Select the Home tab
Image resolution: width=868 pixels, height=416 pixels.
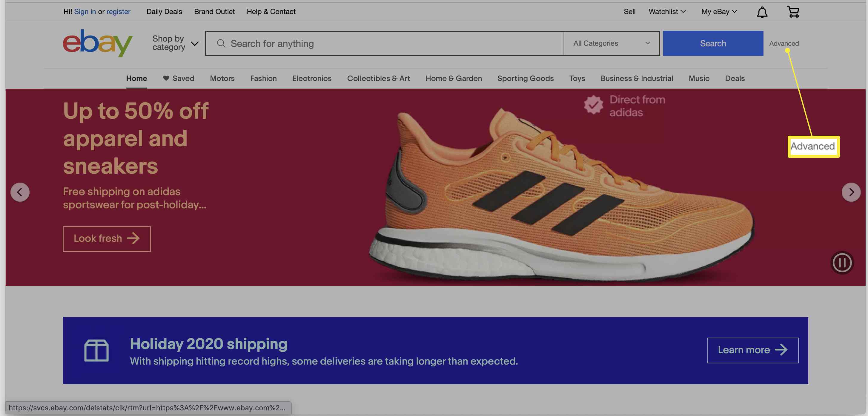136,78
